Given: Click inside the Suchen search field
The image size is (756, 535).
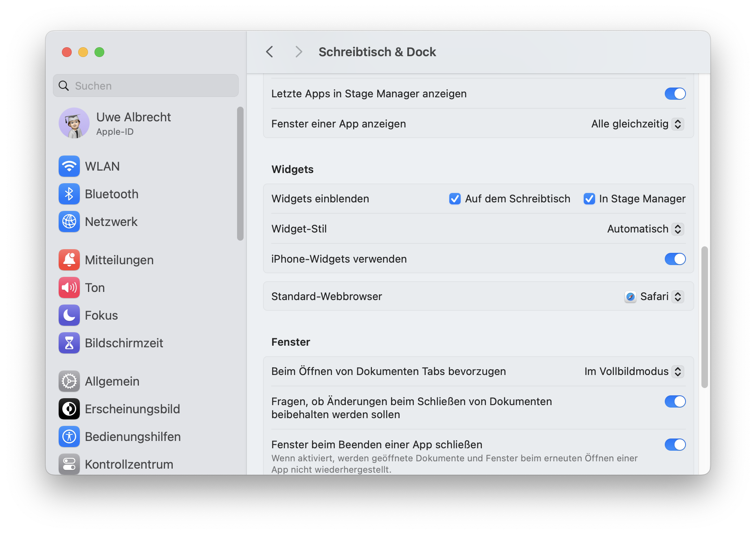Looking at the screenshot, I should click(x=145, y=86).
